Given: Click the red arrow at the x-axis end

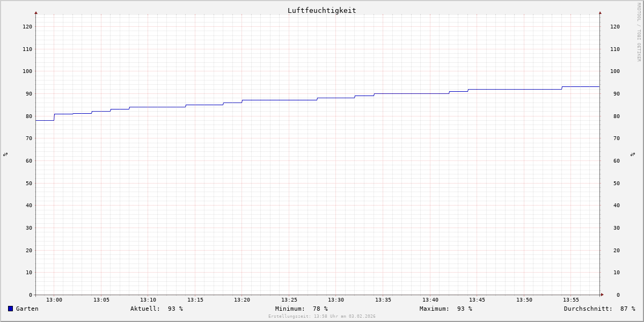Looking at the screenshot, I should pyautogui.click(x=602, y=295).
